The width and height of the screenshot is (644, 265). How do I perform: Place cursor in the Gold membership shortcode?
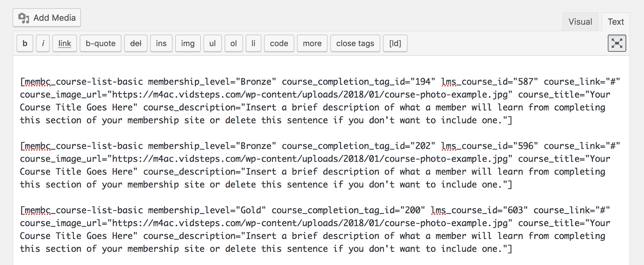315,230
